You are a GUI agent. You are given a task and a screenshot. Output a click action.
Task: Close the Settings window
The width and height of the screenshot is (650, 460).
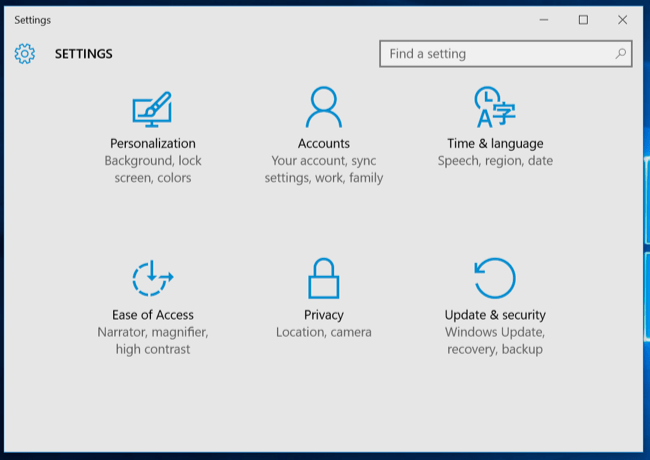(621, 20)
